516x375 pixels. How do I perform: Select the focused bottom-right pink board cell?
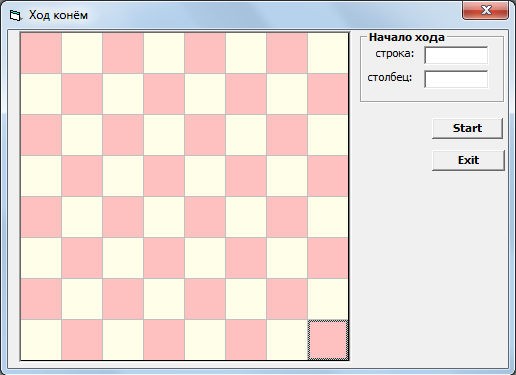coord(328,340)
